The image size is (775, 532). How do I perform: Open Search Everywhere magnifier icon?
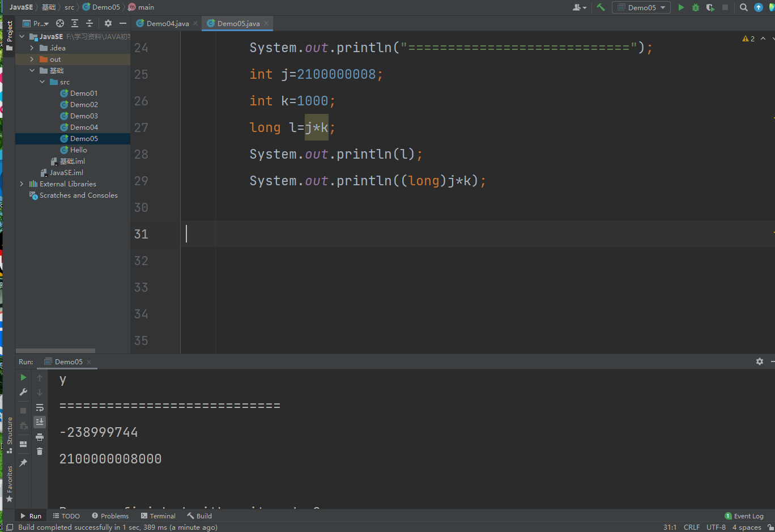pyautogui.click(x=744, y=7)
